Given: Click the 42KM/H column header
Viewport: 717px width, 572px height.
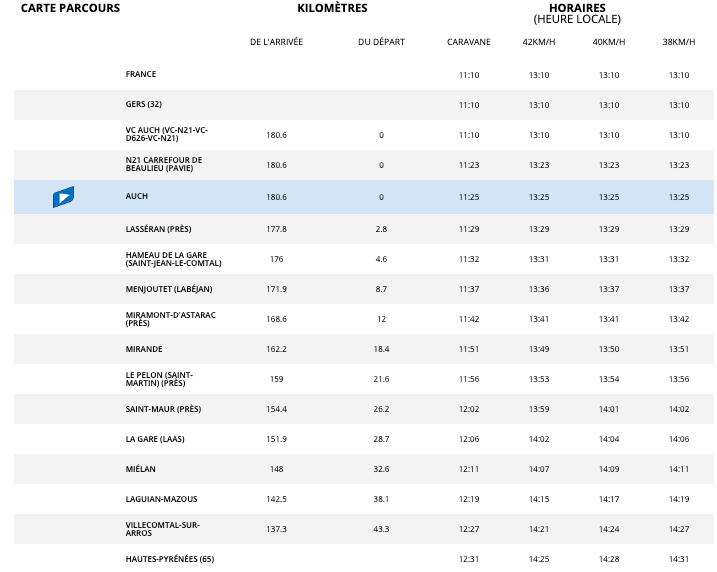Looking at the screenshot, I should point(539,42).
